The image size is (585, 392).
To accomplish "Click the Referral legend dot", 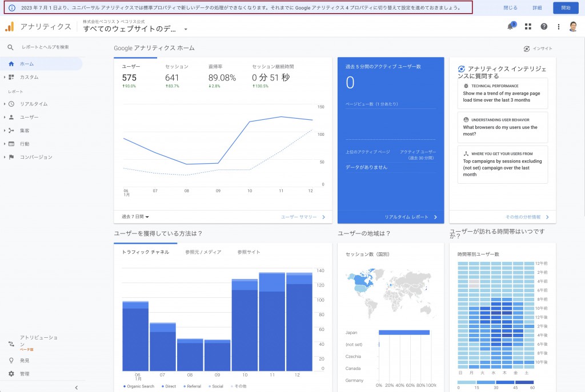I will point(185,386).
